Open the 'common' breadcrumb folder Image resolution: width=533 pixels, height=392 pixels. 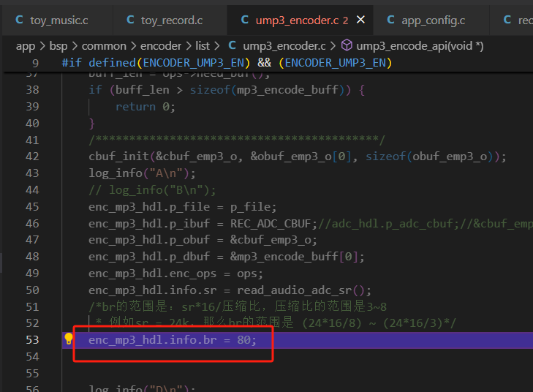click(x=104, y=46)
